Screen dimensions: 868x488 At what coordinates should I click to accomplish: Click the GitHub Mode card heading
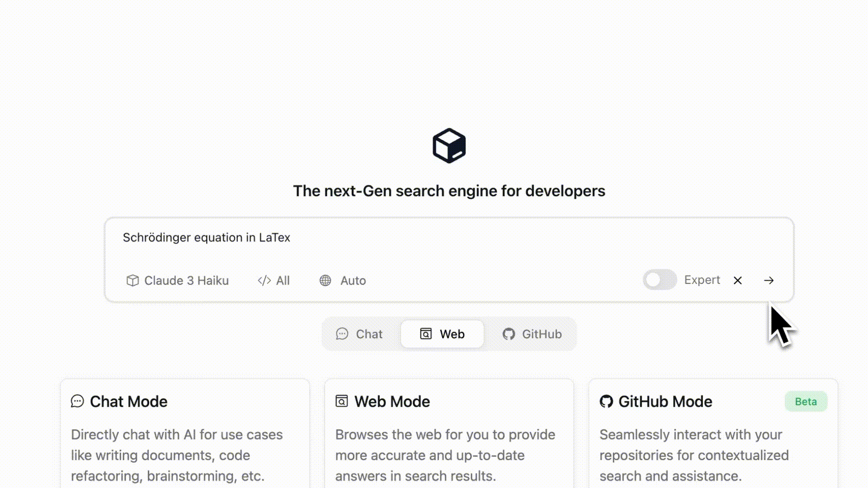pos(665,401)
